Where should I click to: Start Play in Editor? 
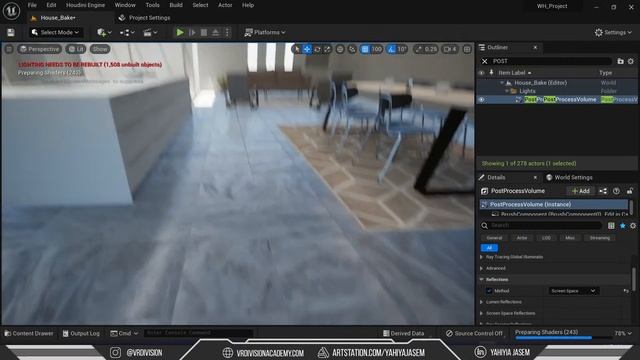[180, 32]
